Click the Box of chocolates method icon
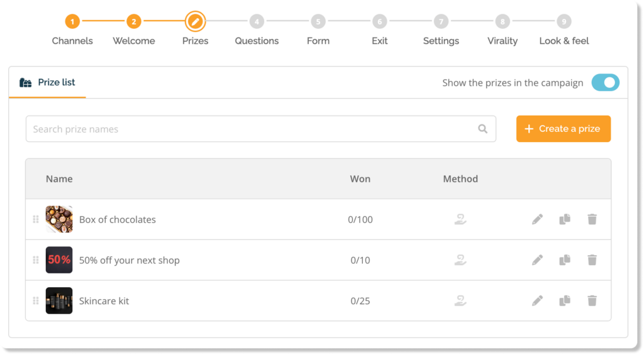644x355 pixels. (x=460, y=219)
